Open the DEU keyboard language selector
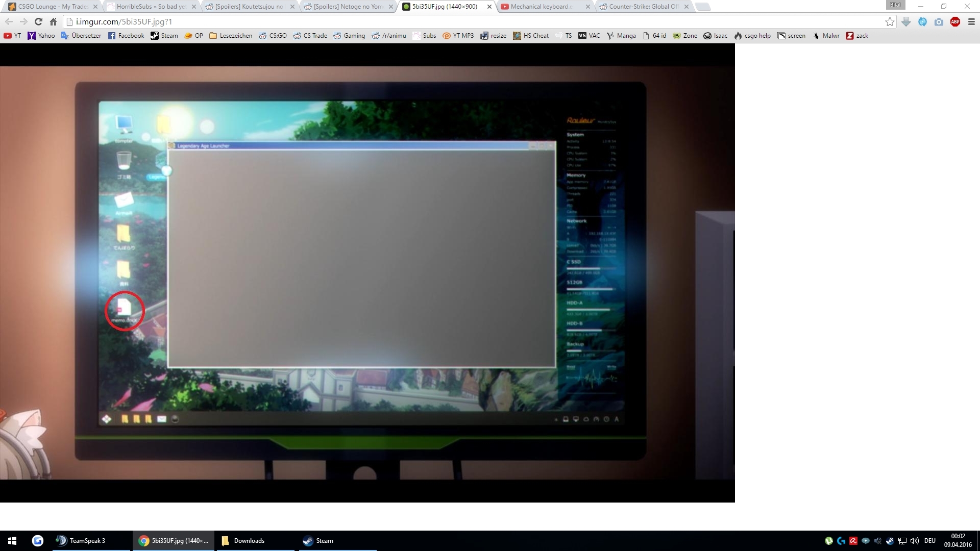The width and height of the screenshot is (980, 551). pos(930,541)
